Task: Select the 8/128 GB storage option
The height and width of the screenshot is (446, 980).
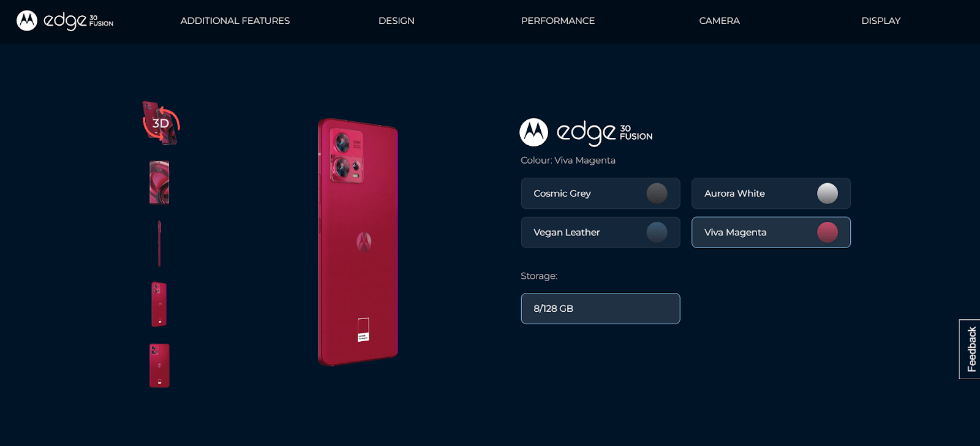Action: click(x=600, y=309)
